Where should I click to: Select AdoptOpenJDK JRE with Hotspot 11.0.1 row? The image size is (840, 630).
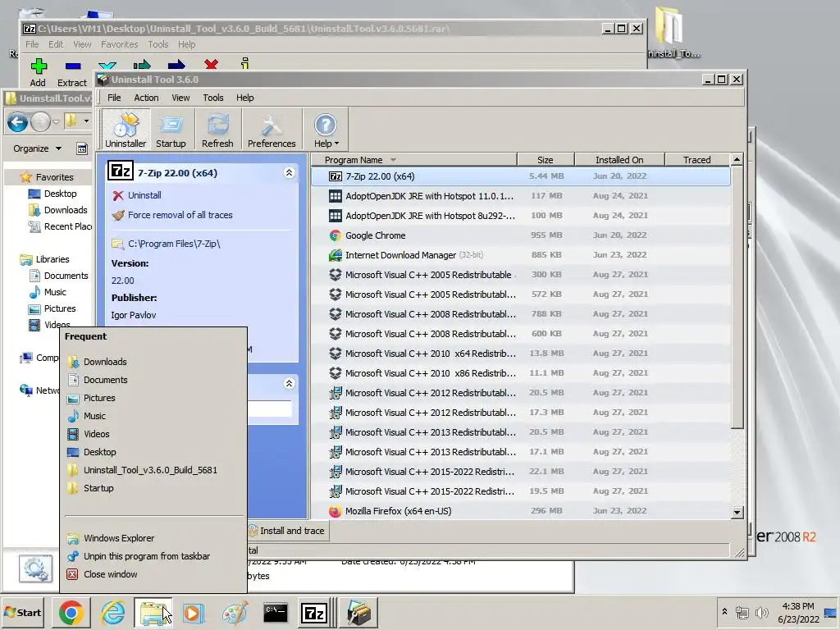[520, 196]
